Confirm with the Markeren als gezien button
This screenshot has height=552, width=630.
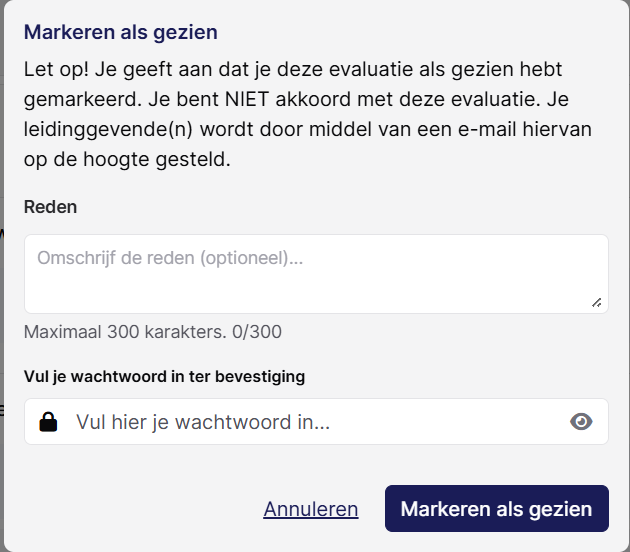tap(497, 509)
